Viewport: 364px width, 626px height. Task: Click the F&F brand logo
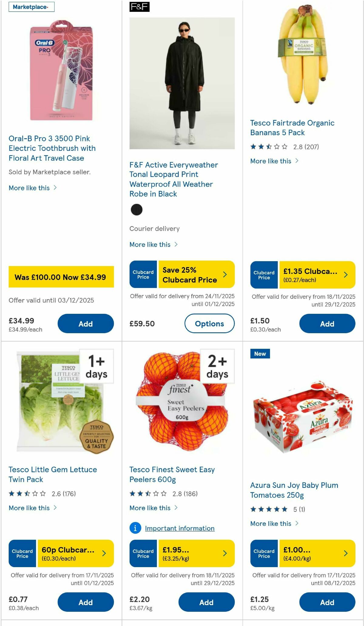pyautogui.click(x=140, y=7)
